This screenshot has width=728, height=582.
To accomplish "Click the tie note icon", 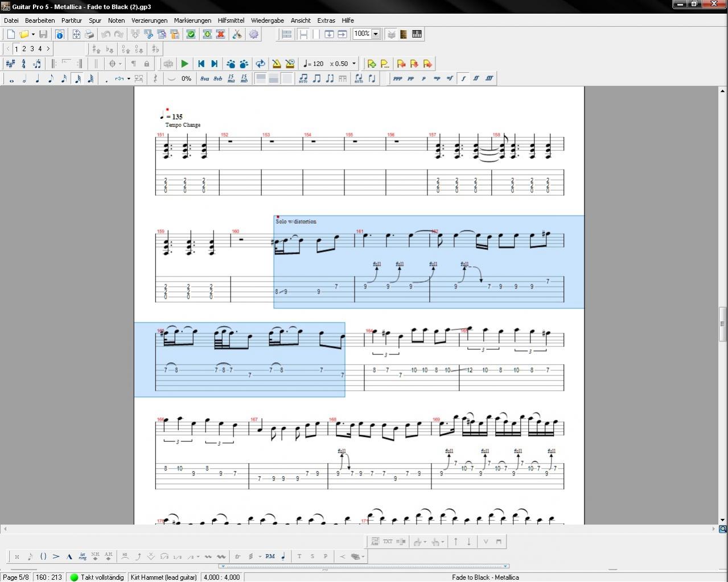I will (x=171, y=79).
